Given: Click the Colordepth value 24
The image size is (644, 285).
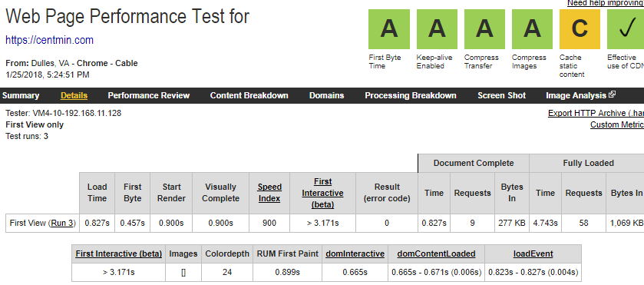Looking at the screenshot, I should click(x=227, y=272).
